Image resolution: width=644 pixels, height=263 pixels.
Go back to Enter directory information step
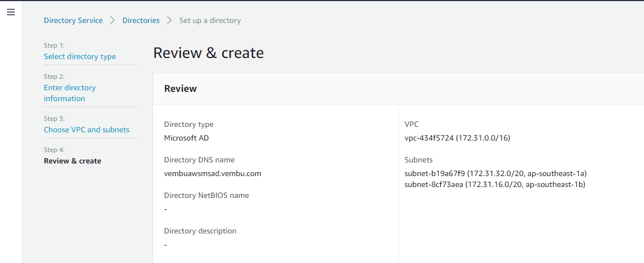click(x=70, y=93)
